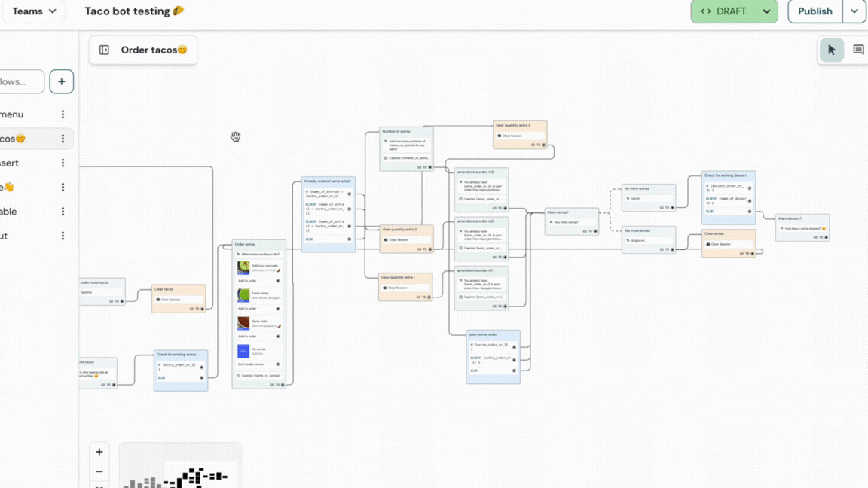Image resolution: width=868 pixels, height=488 pixels.
Task: Expand the arrow next to Publish
Action: click(854, 11)
